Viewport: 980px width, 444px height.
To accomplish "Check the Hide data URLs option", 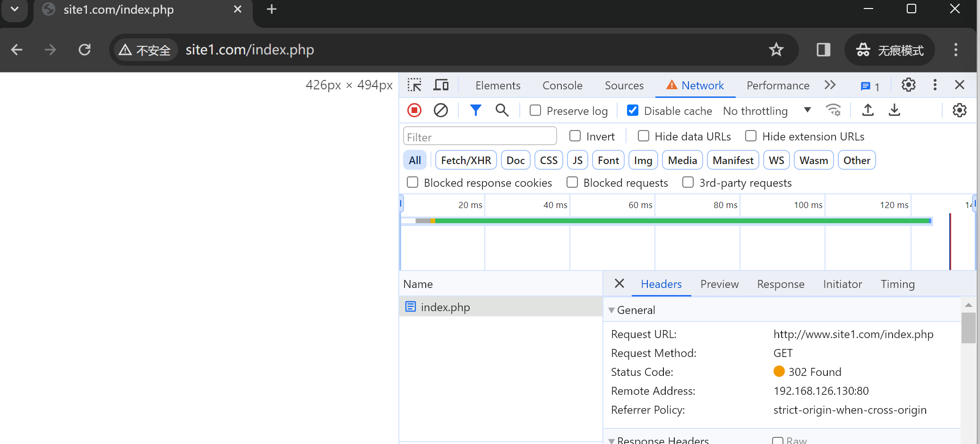I will [644, 136].
